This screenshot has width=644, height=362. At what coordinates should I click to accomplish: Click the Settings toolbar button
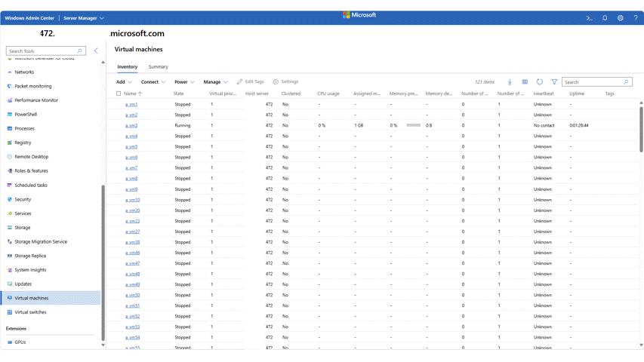click(286, 82)
